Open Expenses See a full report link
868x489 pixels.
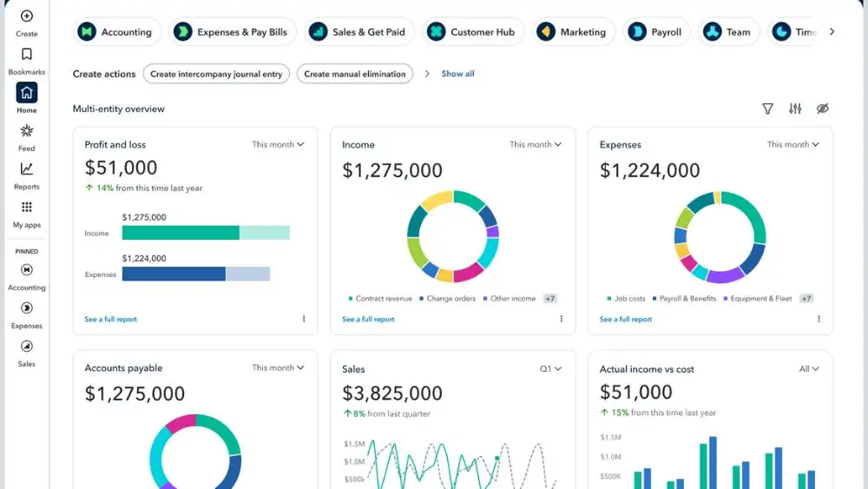[x=626, y=319]
